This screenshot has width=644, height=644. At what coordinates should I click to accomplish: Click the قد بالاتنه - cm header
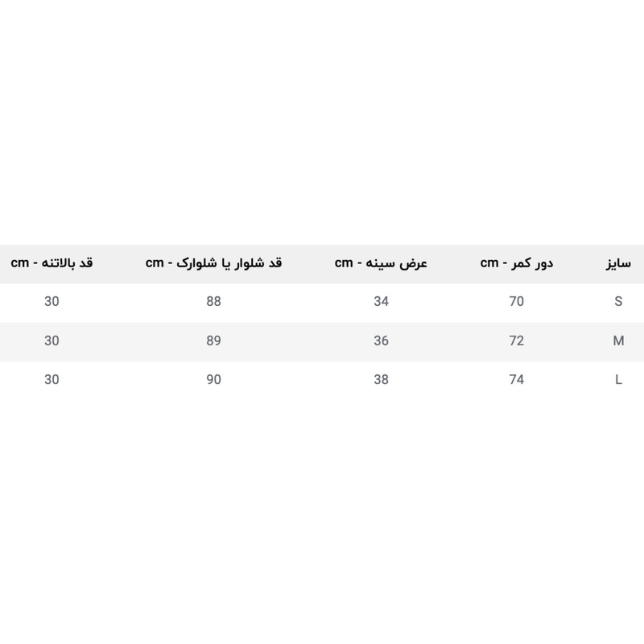tap(52, 263)
